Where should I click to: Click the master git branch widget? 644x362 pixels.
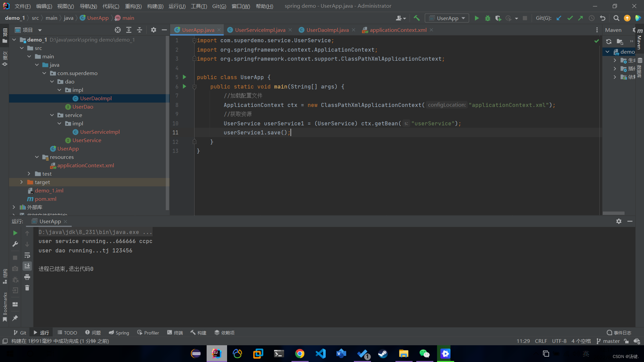click(608, 341)
